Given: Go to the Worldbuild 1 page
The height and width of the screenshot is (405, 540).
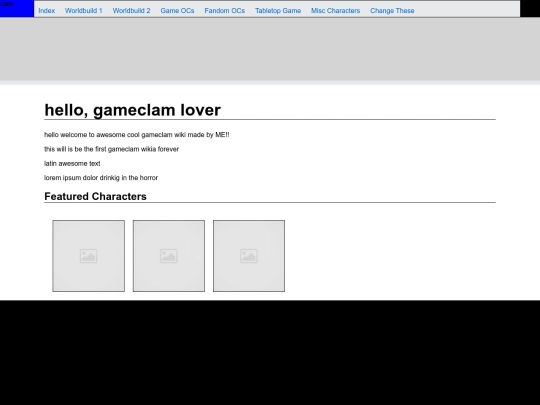Looking at the screenshot, I should (84, 11).
